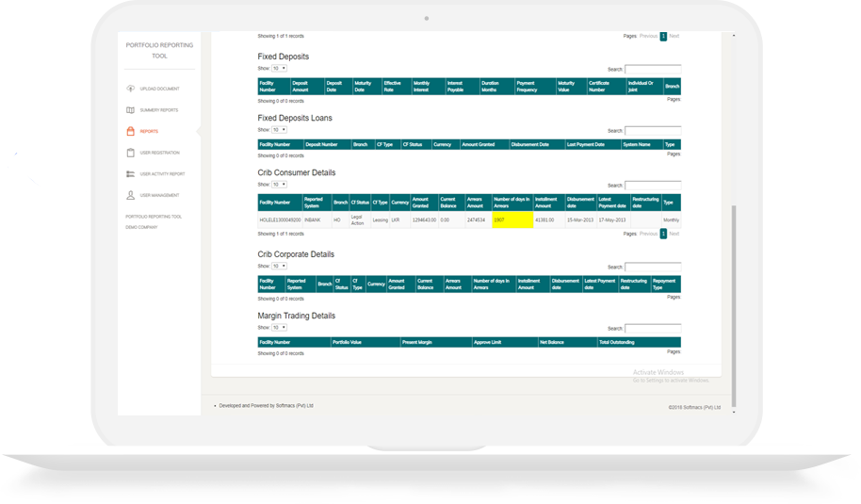The width and height of the screenshot is (861, 504).
Task: Open the Crib Corporate Details Show dropdown
Action: (280, 267)
